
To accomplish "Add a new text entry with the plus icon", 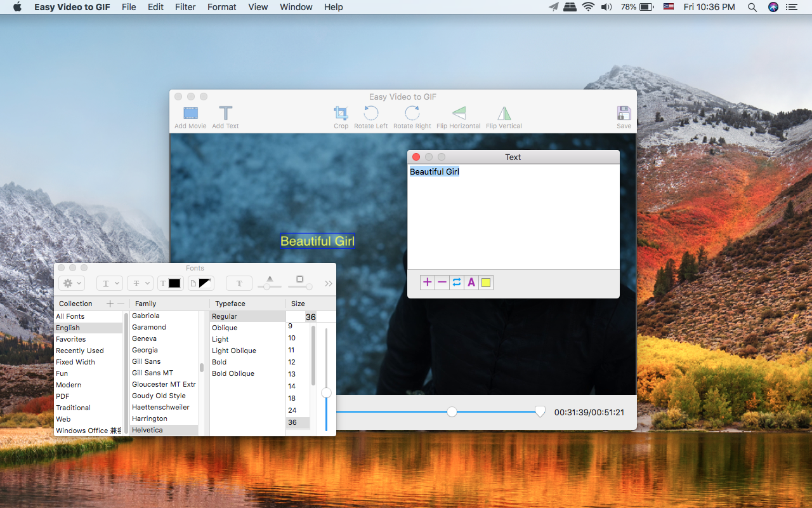I will [427, 282].
